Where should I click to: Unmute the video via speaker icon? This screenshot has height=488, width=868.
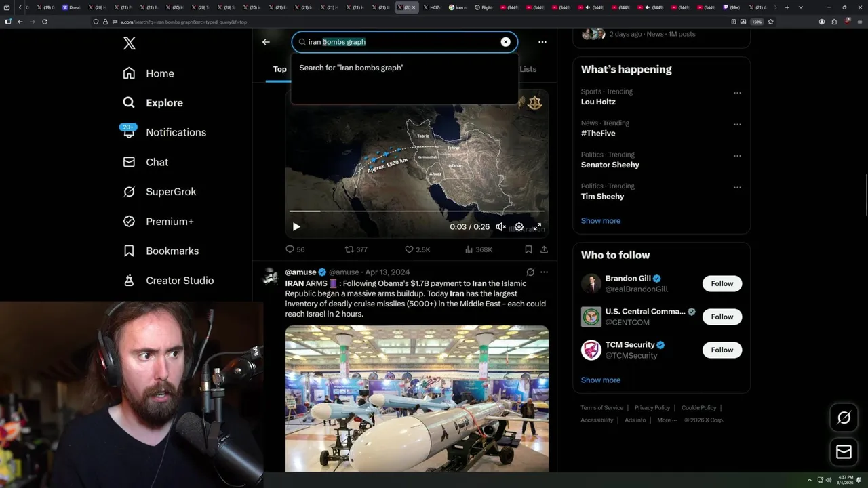tap(500, 227)
